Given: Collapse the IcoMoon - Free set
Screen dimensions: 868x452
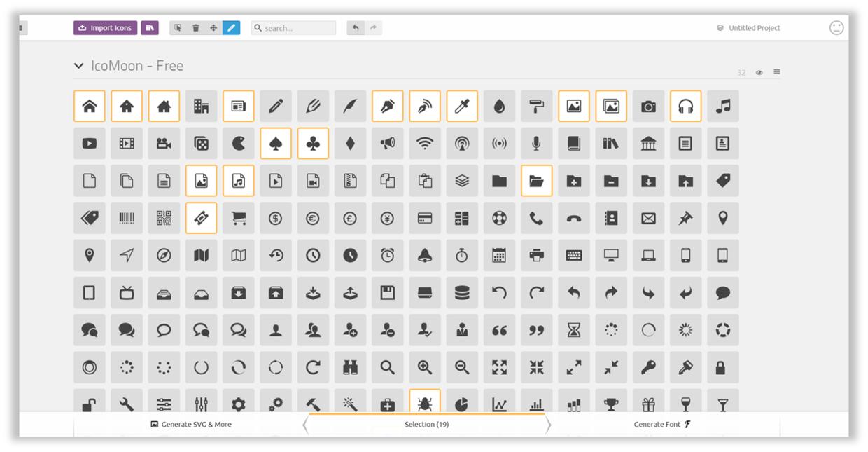Looking at the screenshot, I should point(78,66).
